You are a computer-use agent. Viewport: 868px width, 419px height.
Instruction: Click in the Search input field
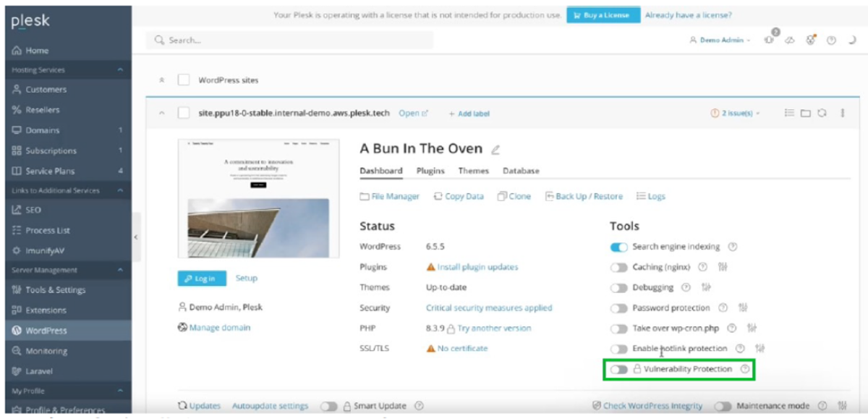pos(290,41)
